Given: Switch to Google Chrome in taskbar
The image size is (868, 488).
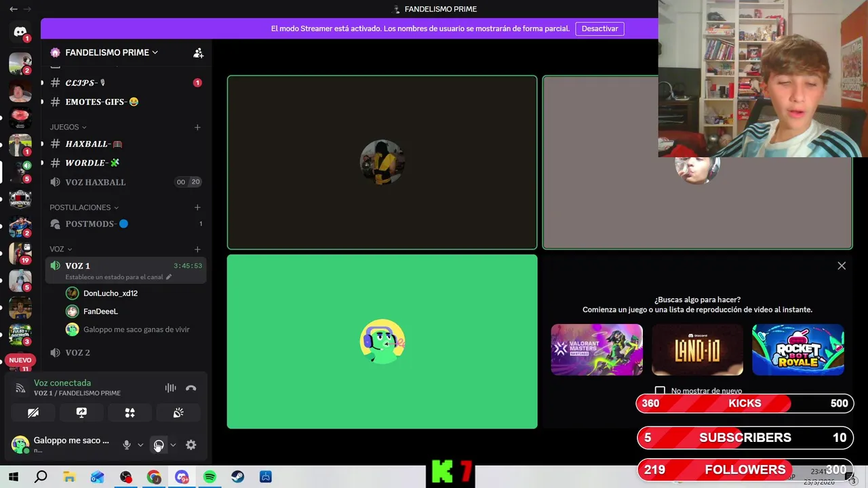Looking at the screenshot, I should pos(154,477).
